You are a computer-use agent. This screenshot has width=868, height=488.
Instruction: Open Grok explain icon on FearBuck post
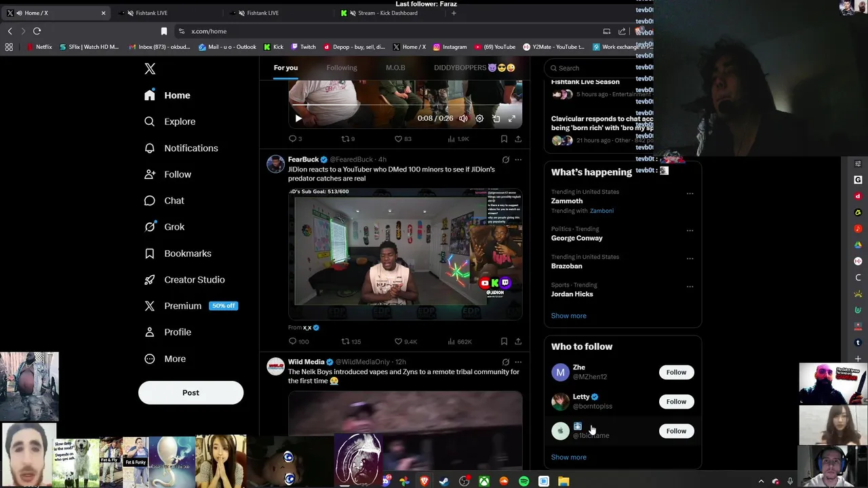pos(505,160)
